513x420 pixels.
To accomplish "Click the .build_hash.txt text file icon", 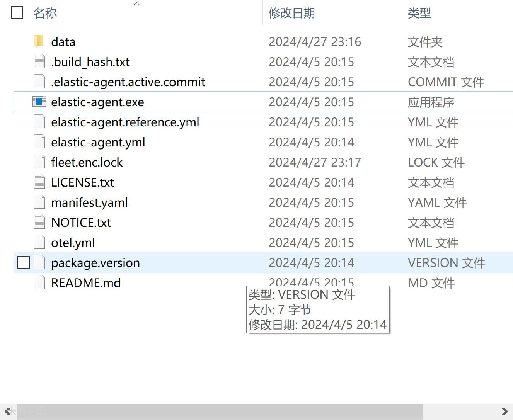I will pos(39,61).
